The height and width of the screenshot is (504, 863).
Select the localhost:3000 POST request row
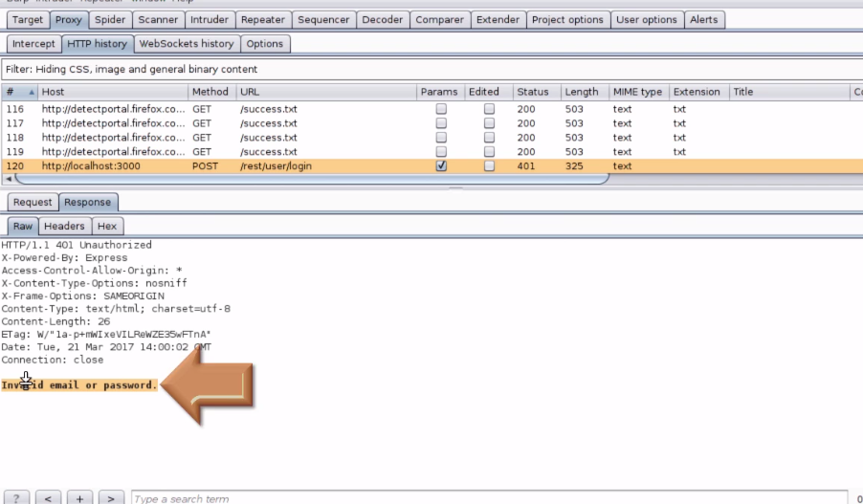click(x=431, y=166)
